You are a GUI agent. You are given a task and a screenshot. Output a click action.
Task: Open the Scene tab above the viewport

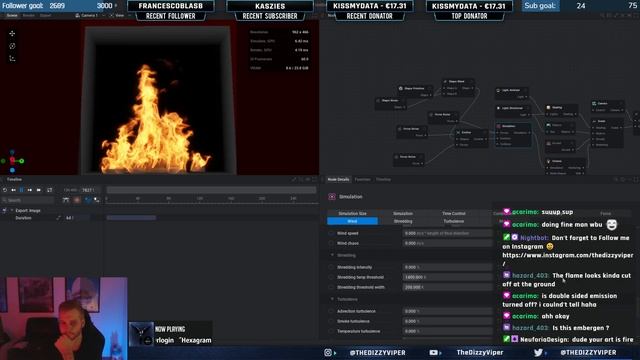12,15
